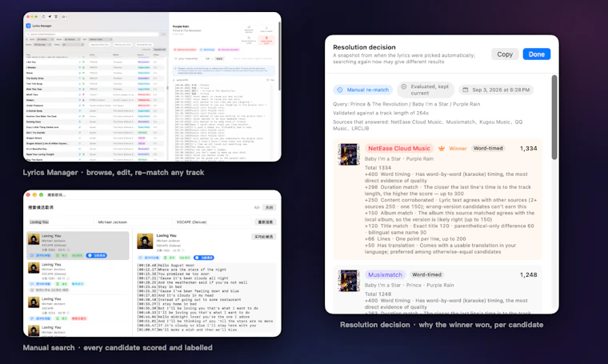Screen dimensions: 608x364
Task: Open the more options dropdown in Lyrics Manager toolbar
Action: [x=64, y=17]
